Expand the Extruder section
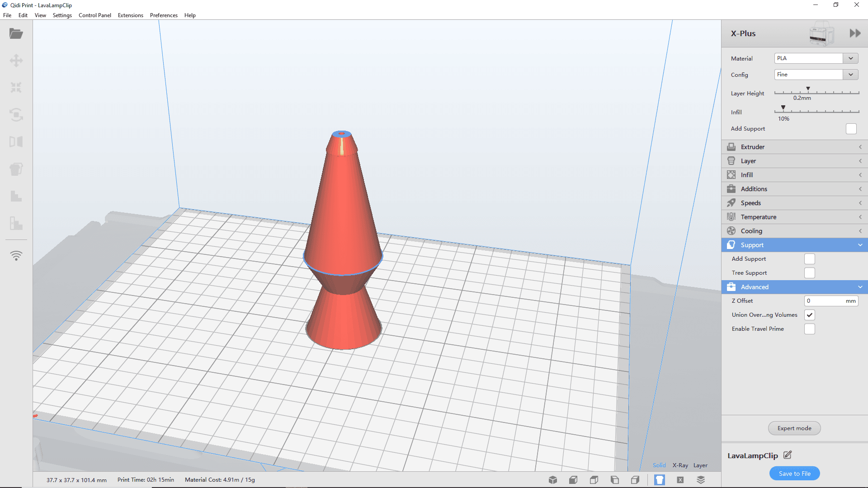Screen dimensions: 868x488 coord(794,147)
